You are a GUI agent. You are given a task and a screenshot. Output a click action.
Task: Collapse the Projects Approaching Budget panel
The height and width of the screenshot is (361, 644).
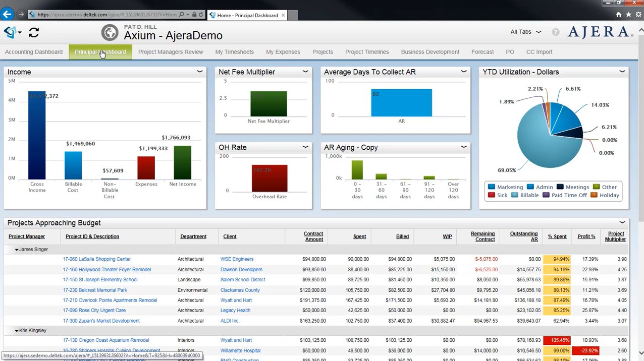[x=622, y=222]
